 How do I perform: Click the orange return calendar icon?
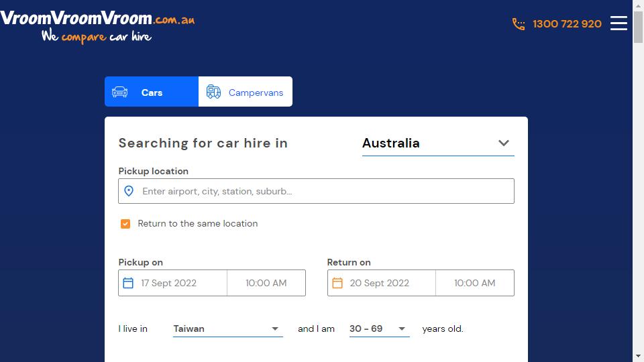click(x=337, y=283)
